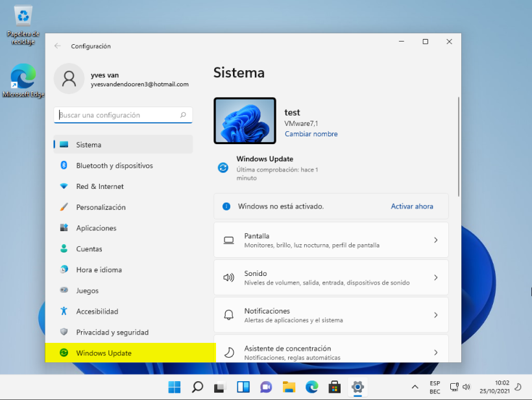Open Windows Update status title in header
This screenshot has width=532, height=400.
click(x=265, y=159)
